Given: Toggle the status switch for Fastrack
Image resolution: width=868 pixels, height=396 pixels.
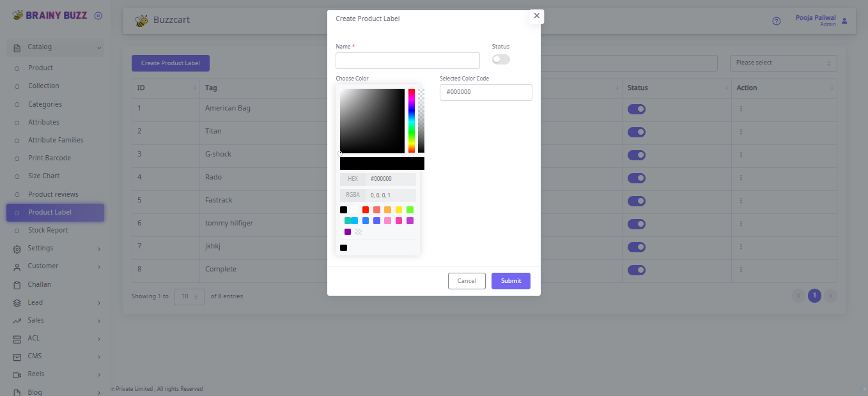Looking at the screenshot, I should [636, 201].
